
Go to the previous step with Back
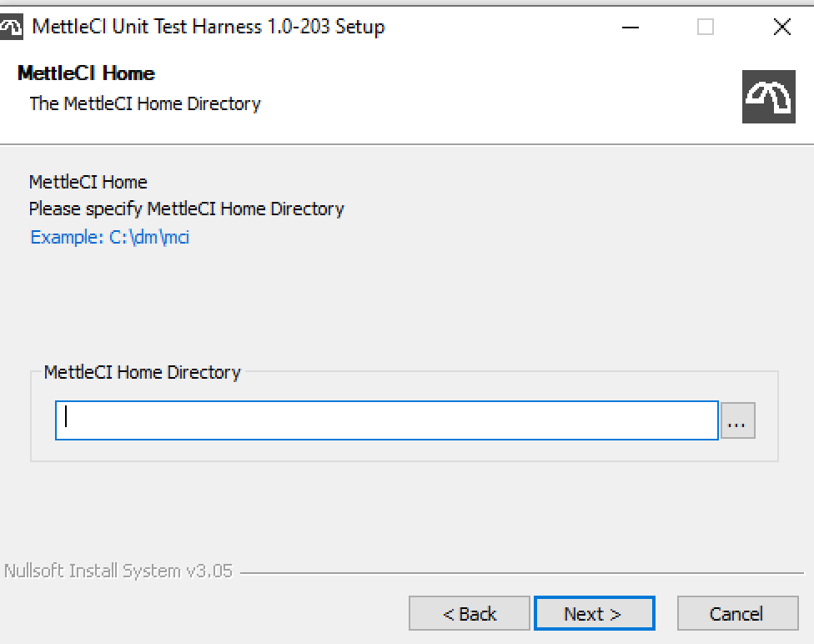click(469, 614)
